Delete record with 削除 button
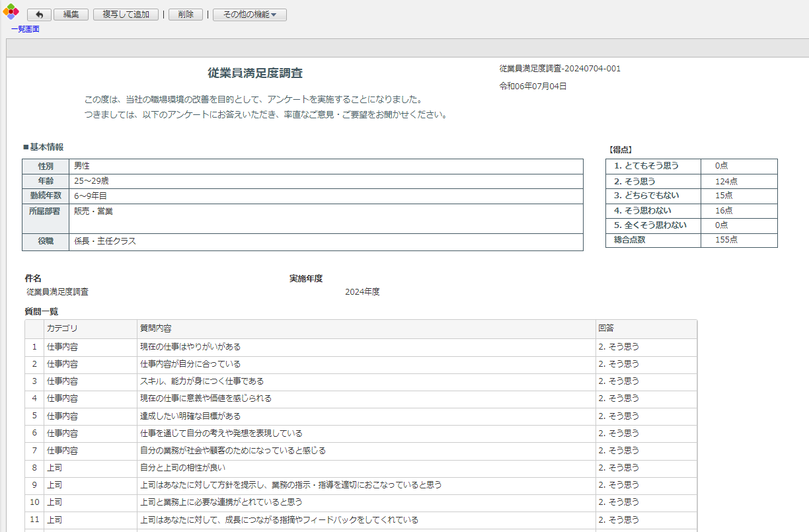Screen dimensions: 809x532 click(186, 15)
